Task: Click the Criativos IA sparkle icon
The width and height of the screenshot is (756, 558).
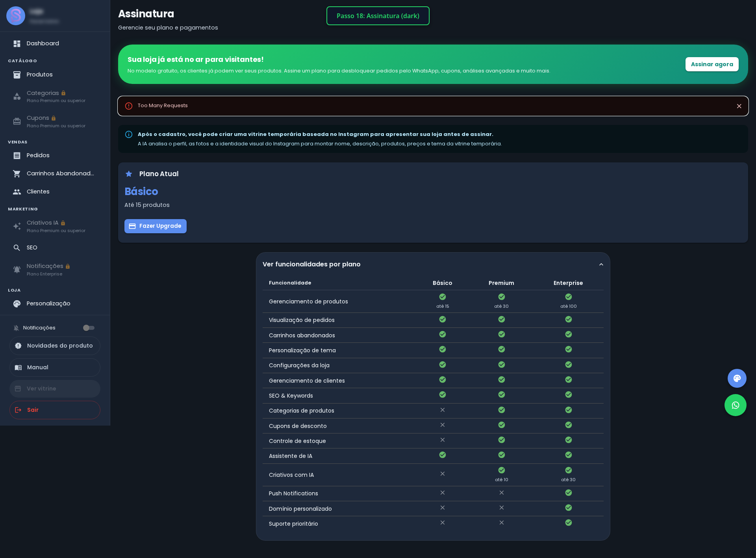Action: pyautogui.click(x=17, y=226)
